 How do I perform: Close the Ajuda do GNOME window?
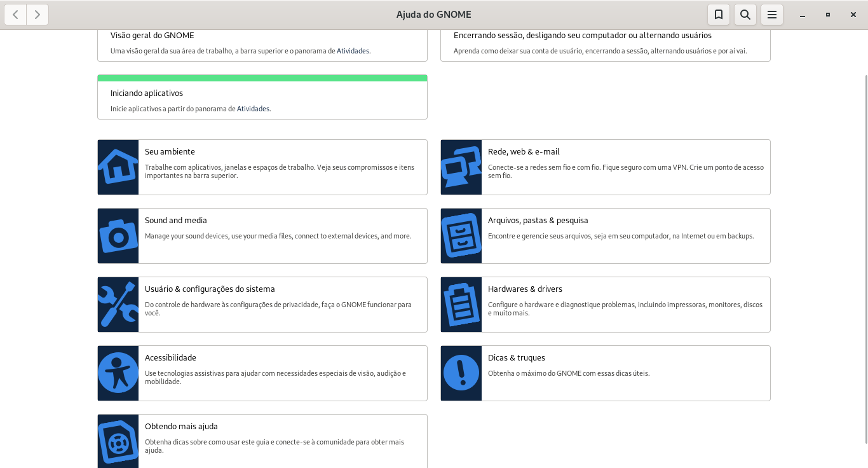(853, 15)
